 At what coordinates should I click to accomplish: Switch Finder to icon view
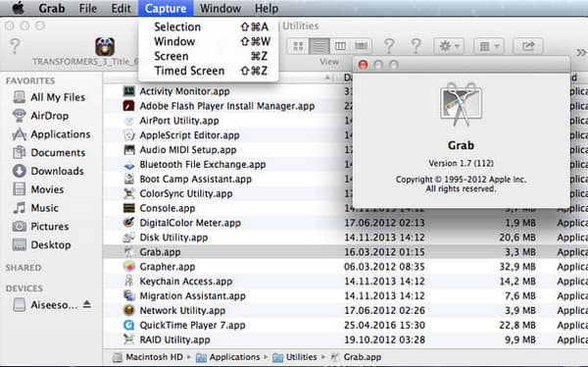click(x=298, y=46)
